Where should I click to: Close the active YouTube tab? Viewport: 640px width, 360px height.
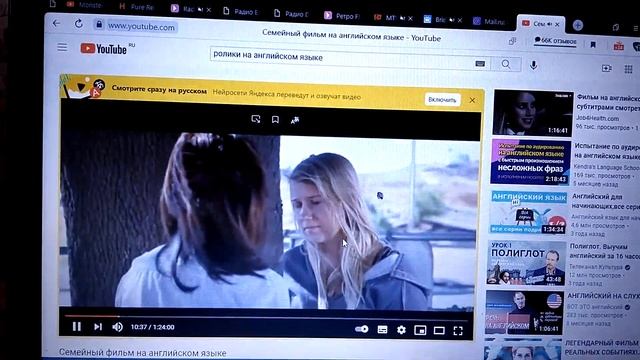tap(557, 24)
